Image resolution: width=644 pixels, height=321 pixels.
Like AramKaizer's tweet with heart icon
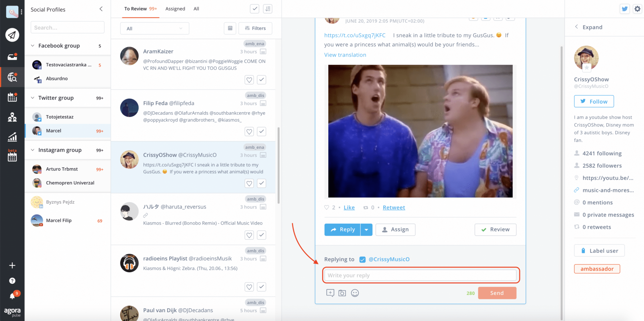point(249,80)
